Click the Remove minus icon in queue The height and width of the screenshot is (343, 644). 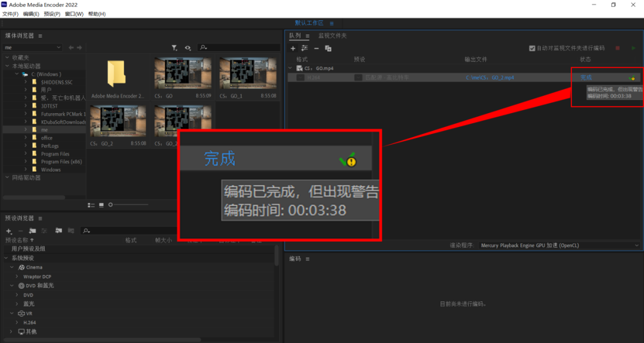pos(316,48)
